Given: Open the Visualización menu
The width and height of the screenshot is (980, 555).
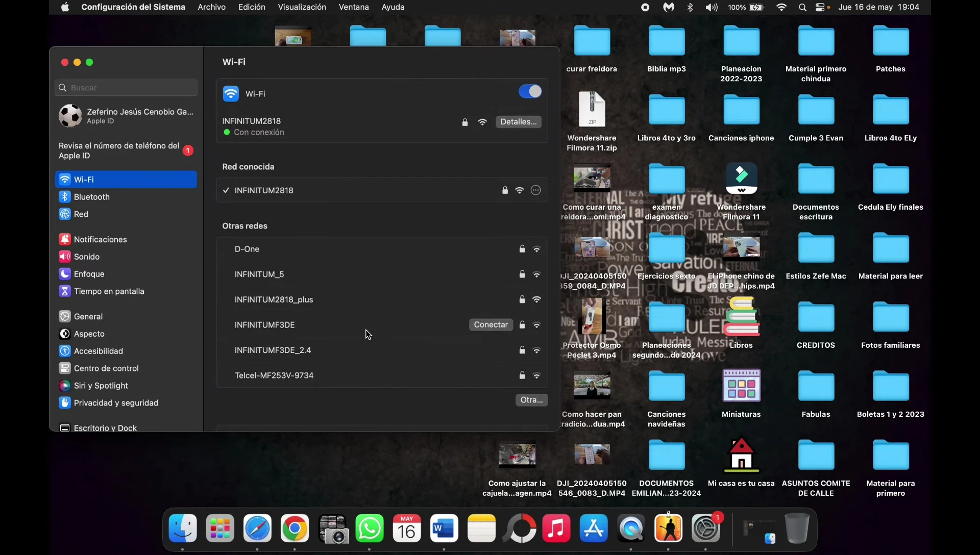Looking at the screenshot, I should point(302,7).
